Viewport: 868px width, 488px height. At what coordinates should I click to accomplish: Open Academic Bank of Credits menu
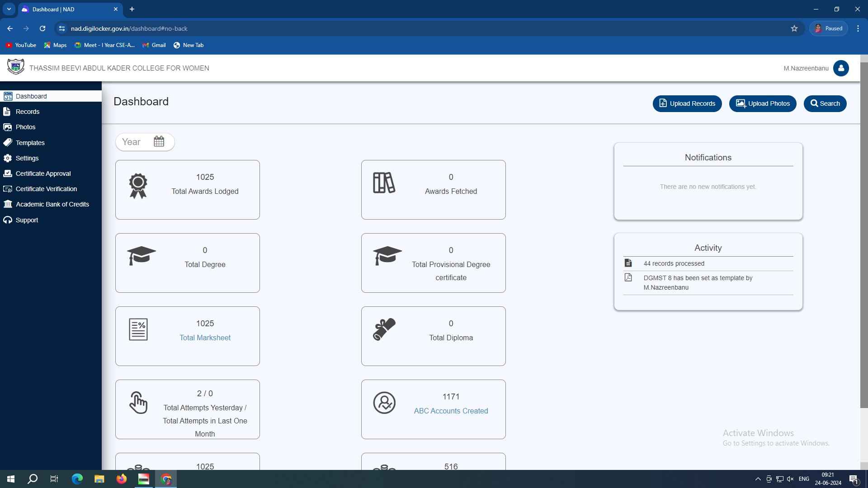[52, 204]
